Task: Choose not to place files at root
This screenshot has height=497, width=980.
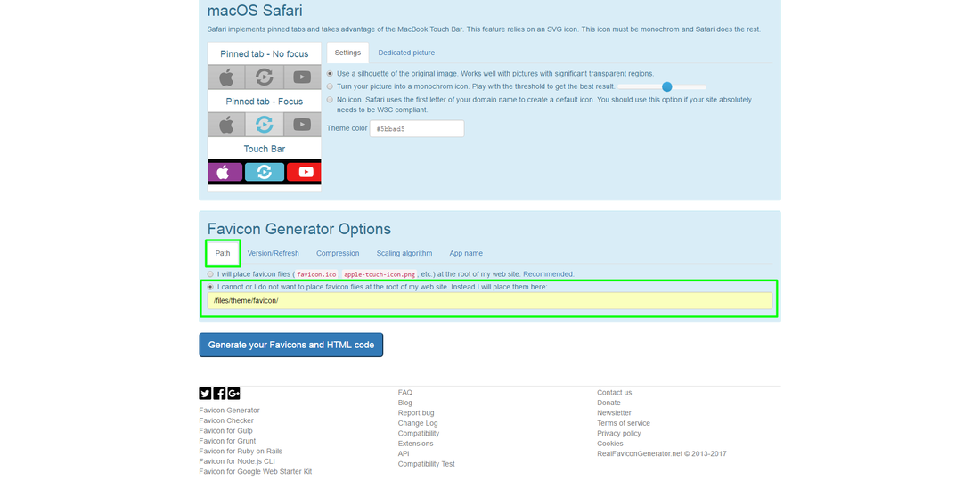Action: 210,288
